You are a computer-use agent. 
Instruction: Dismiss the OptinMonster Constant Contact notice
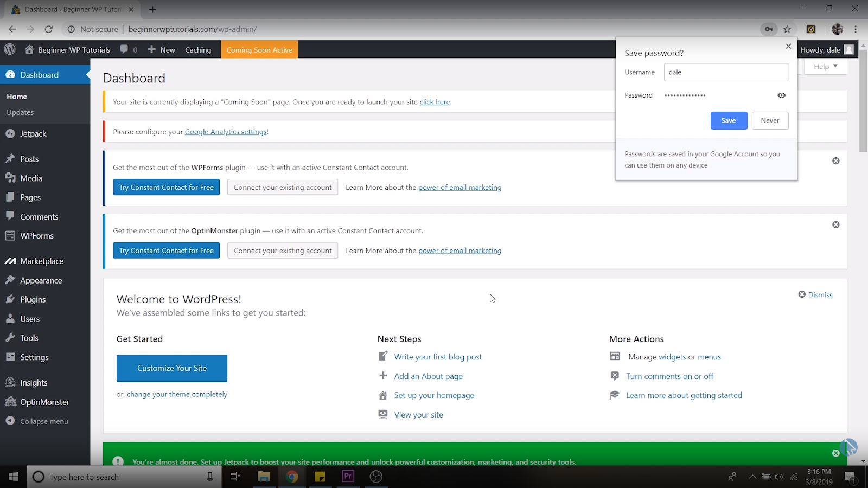(836, 224)
